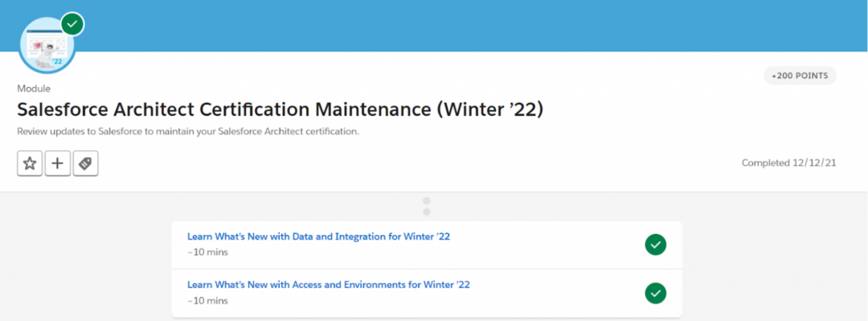This screenshot has width=868, height=321.
Task: Click the +200 POINTS badge
Action: click(800, 76)
